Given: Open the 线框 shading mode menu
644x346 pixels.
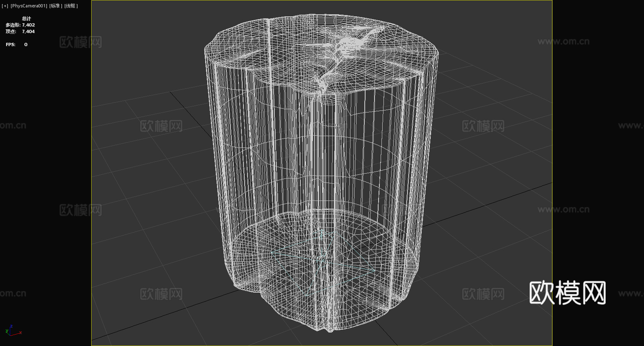Looking at the screenshot, I should (x=71, y=6).
